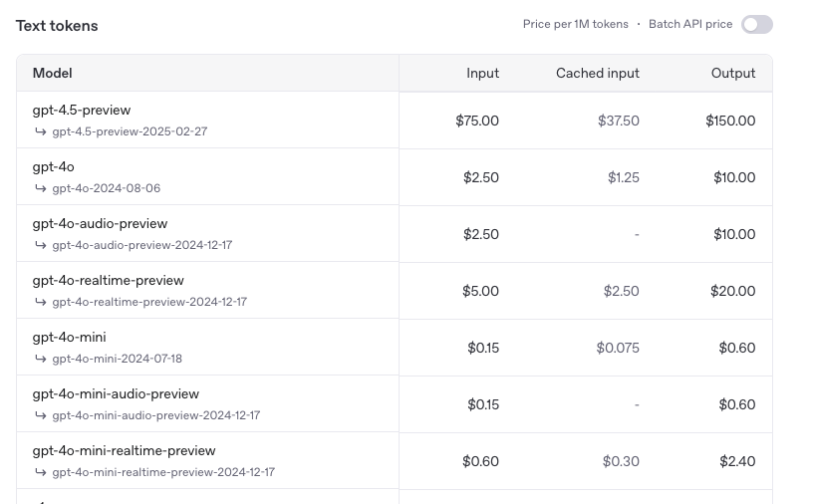Click the $150.00 output price for gpt-4.5-preview
Screen dimensions: 815x504
[730, 121]
